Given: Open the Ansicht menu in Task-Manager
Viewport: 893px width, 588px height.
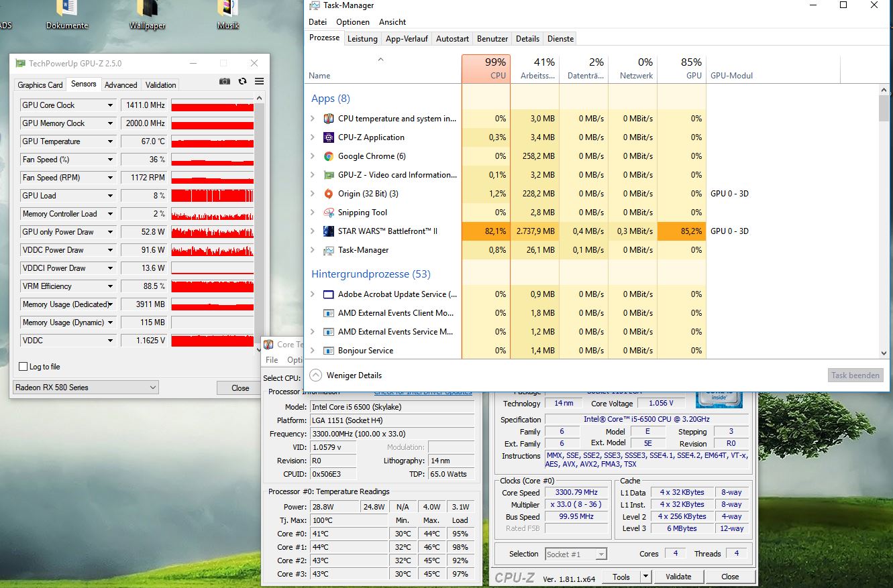Looking at the screenshot, I should point(392,22).
